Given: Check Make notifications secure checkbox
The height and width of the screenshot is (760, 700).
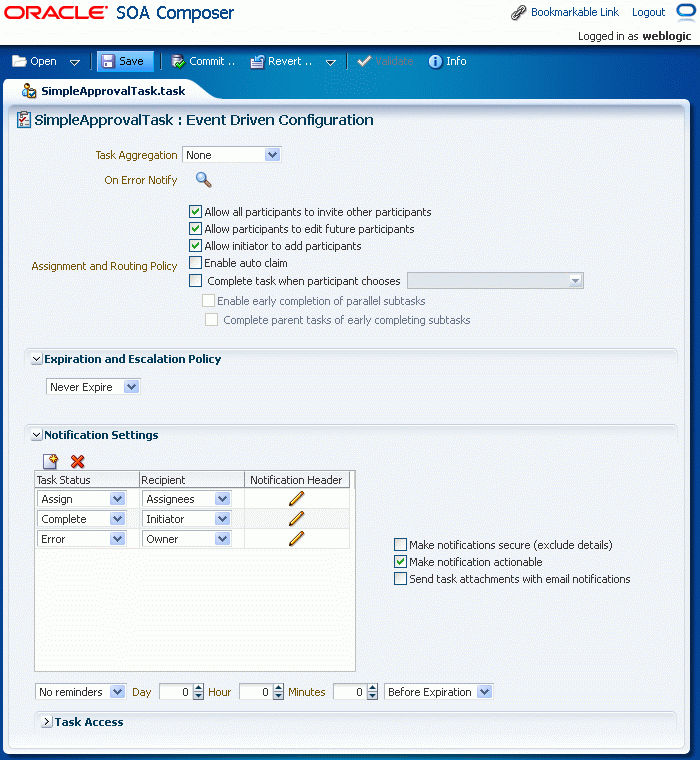Looking at the screenshot, I should pos(400,545).
